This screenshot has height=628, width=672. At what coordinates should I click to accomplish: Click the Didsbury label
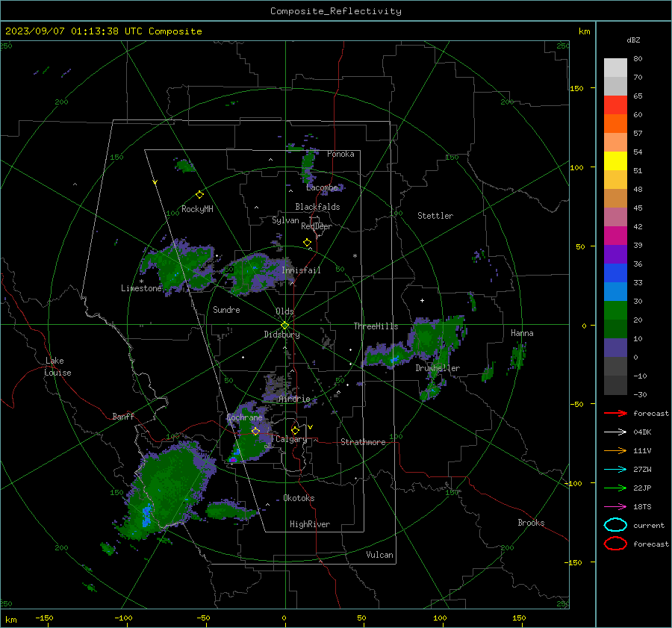point(281,335)
